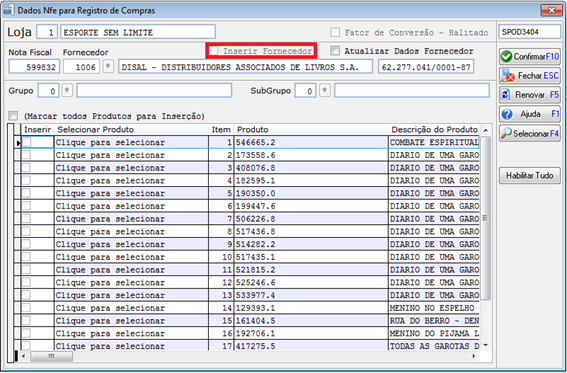The height and width of the screenshot is (373, 567).
Task: Click the Loja number field
Action: pos(47,32)
